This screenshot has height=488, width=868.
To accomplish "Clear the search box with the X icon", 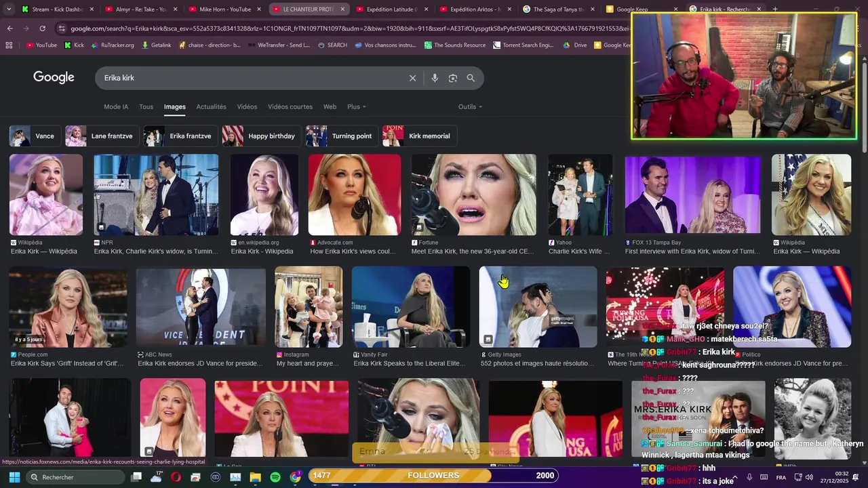I will (x=412, y=78).
